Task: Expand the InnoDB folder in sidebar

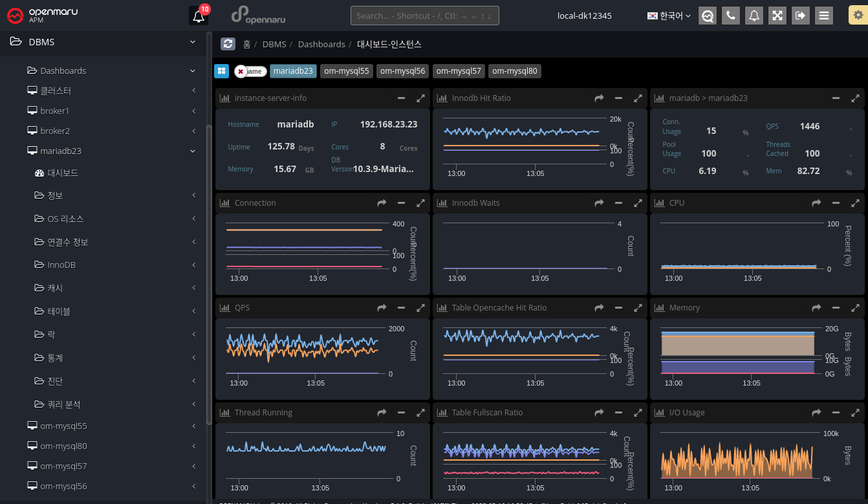Action: coord(61,265)
